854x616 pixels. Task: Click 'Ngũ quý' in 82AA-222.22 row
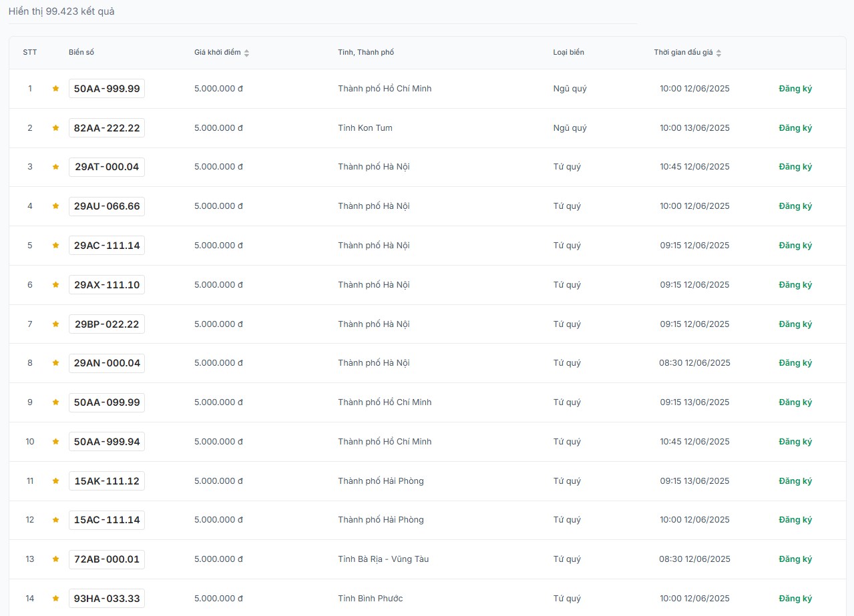(570, 127)
